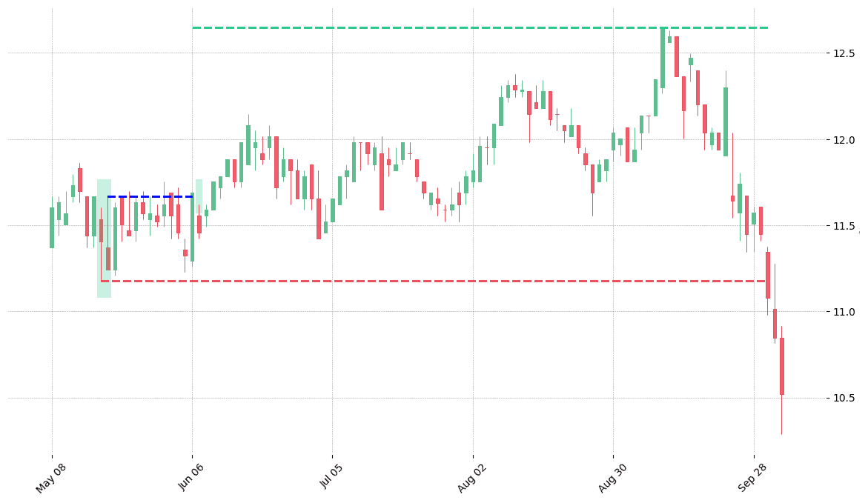Click the tallest green candle touching the green line
The width and height of the screenshot is (868, 503).
(663, 58)
